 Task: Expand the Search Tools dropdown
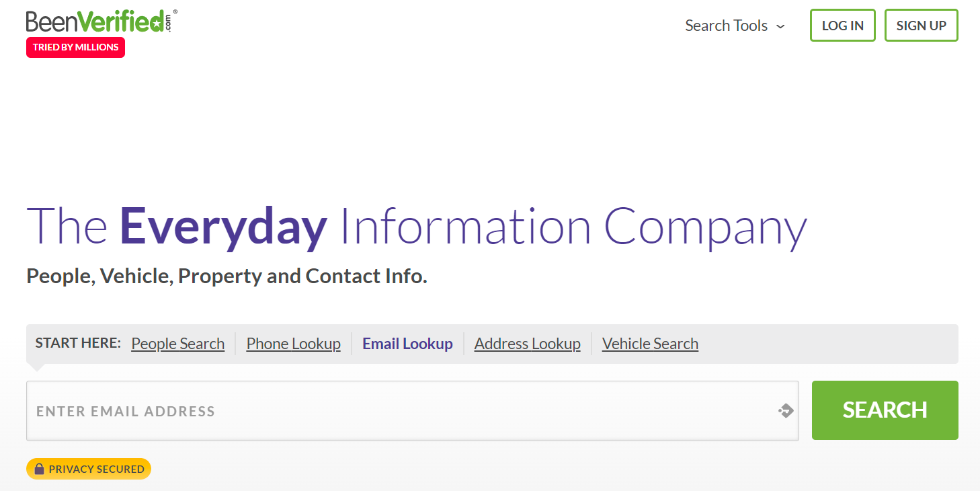(735, 26)
